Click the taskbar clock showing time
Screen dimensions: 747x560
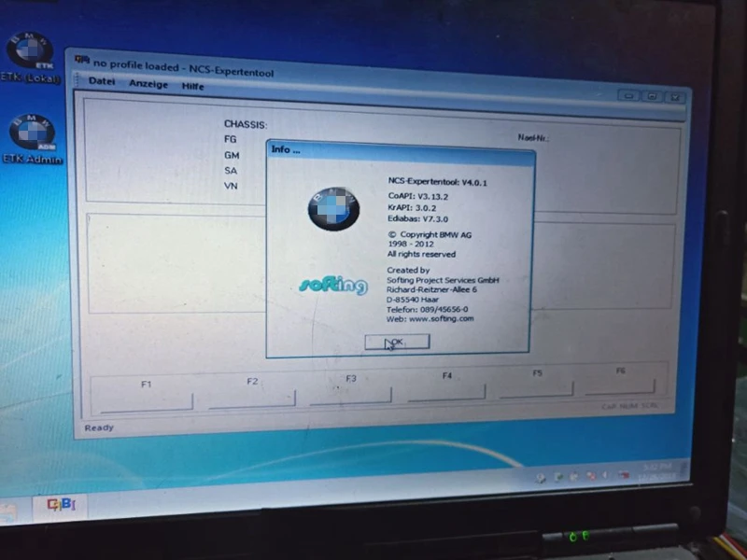pos(658,472)
